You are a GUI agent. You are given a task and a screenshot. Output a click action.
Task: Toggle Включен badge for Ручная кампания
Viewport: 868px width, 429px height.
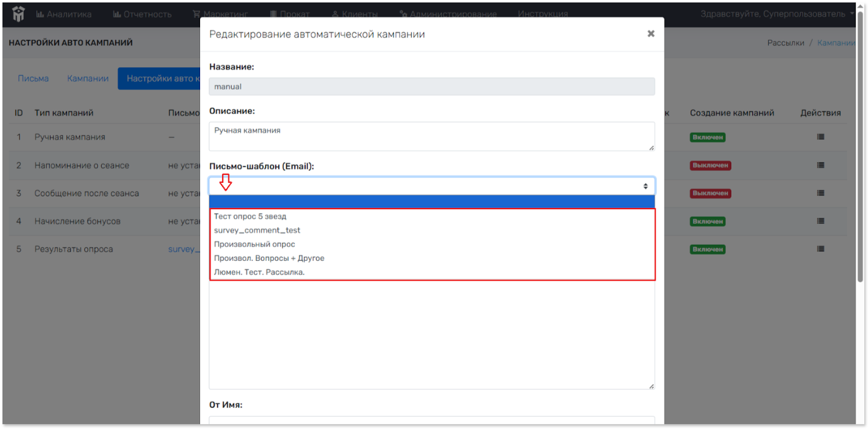click(x=707, y=137)
